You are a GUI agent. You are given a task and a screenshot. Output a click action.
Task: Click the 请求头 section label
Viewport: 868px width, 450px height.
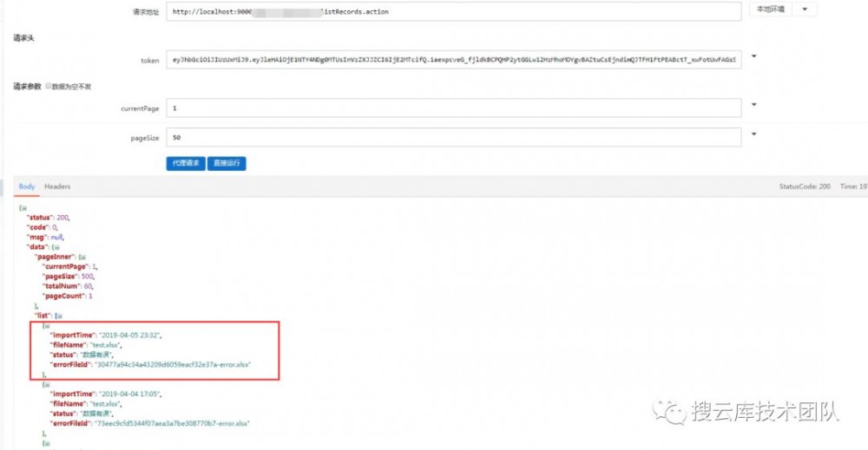pos(23,38)
